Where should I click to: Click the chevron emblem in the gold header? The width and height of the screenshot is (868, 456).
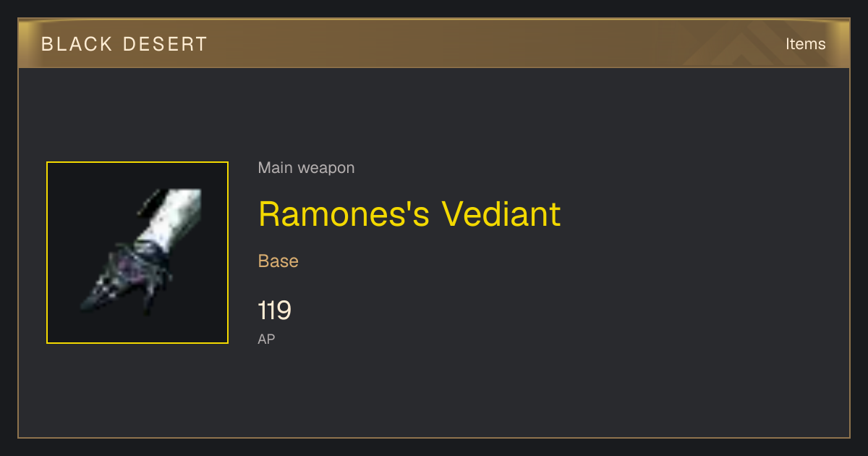pyautogui.click(x=750, y=45)
